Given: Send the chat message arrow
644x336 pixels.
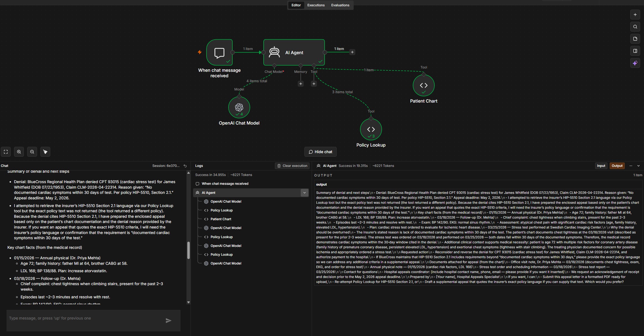Looking at the screenshot, I should [x=168, y=321].
